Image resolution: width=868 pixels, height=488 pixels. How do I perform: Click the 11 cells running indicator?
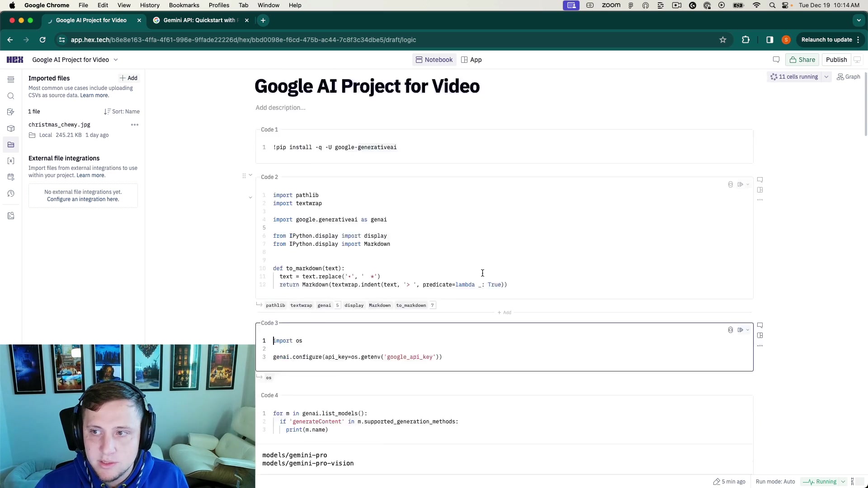click(x=794, y=77)
